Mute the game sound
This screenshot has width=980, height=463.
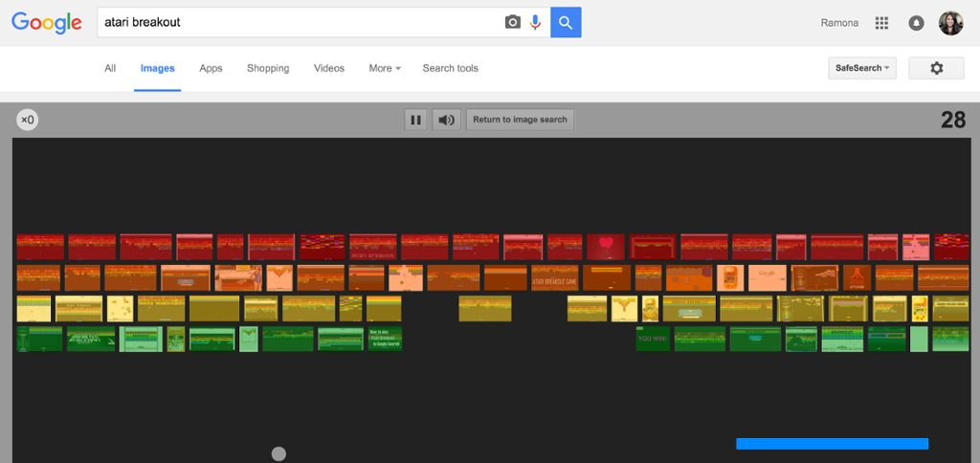click(446, 120)
